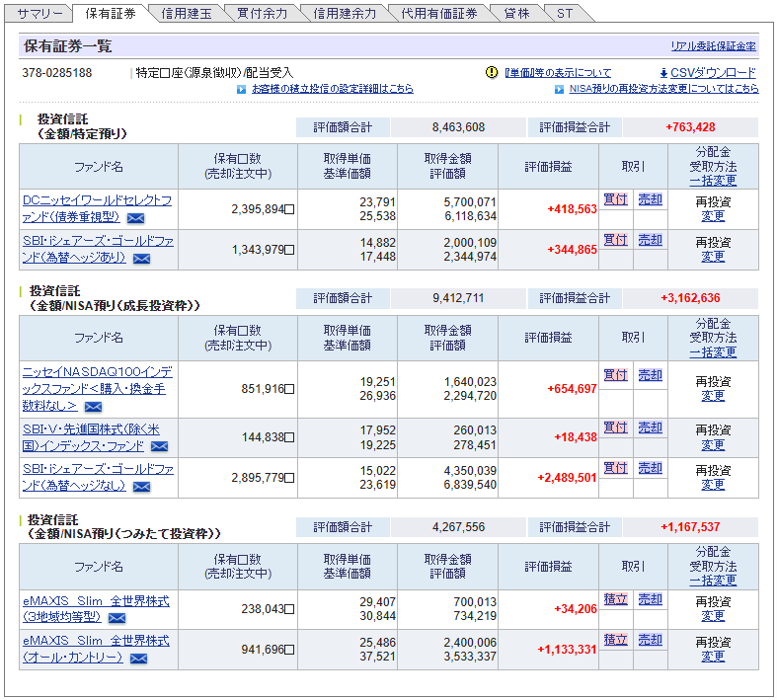Open SBI・iシェアーズ・ゴールドファンド(為替ヘッジなし) link
Screen dimensions: 777x700
(x=98, y=478)
